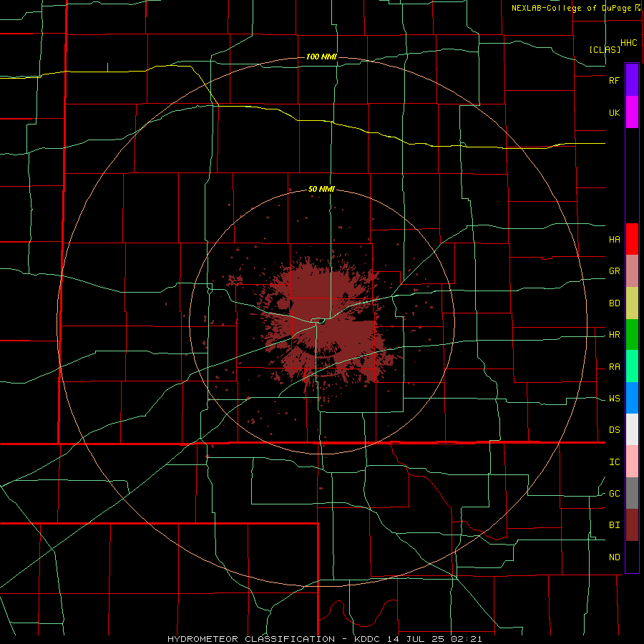Click the magenta UK color swatch
Screen dimensions: 644x644
click(632, 112)
